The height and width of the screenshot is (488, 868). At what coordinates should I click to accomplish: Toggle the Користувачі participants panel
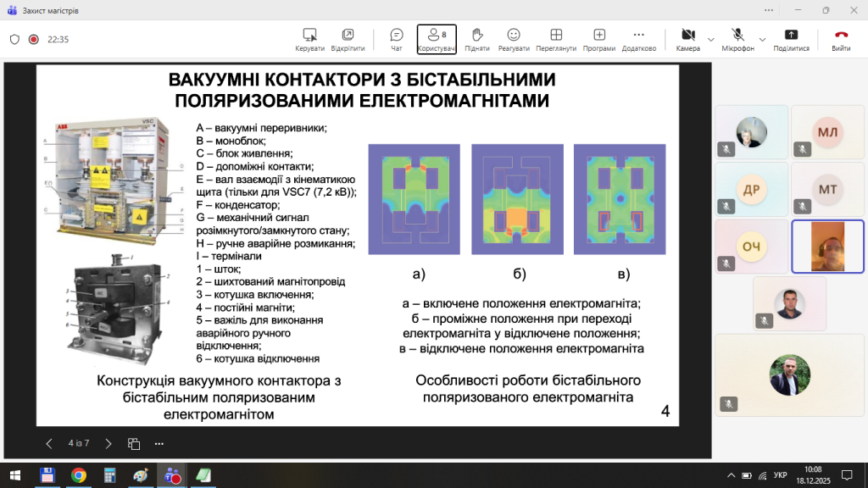(x=437, y=39)
